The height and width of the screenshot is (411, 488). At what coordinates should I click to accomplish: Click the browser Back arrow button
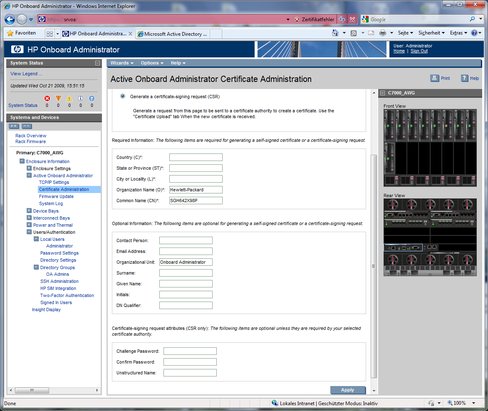point(10,20)
